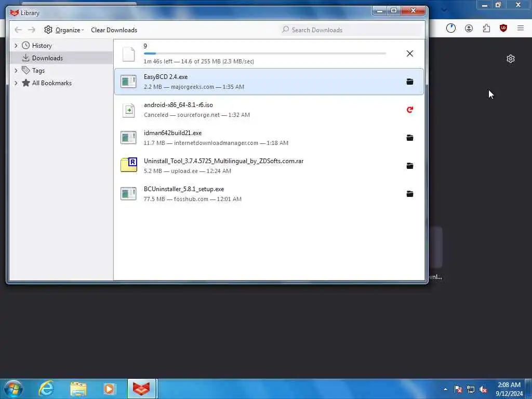Image resolution: width=532 pixels, height=399 pixels.
Task: Select the EasyBCD 2.4.exe filename
Action: [166, 77]
